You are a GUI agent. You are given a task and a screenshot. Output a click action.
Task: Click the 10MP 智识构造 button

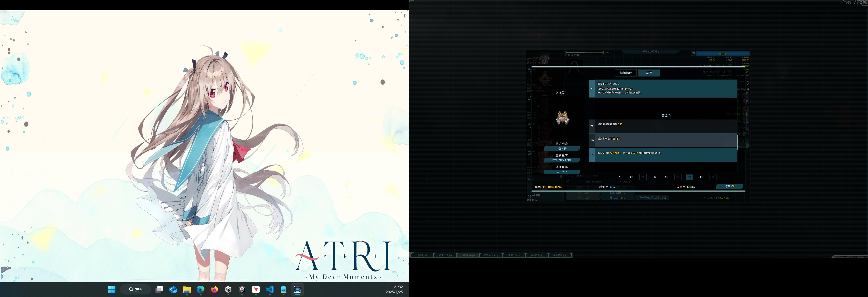click(561, 148)
